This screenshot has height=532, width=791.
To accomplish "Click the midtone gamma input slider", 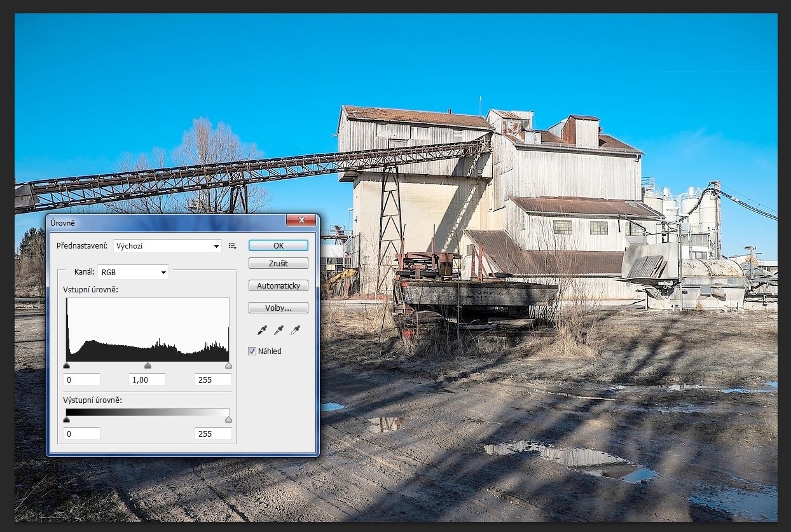I will click(148, 366).
